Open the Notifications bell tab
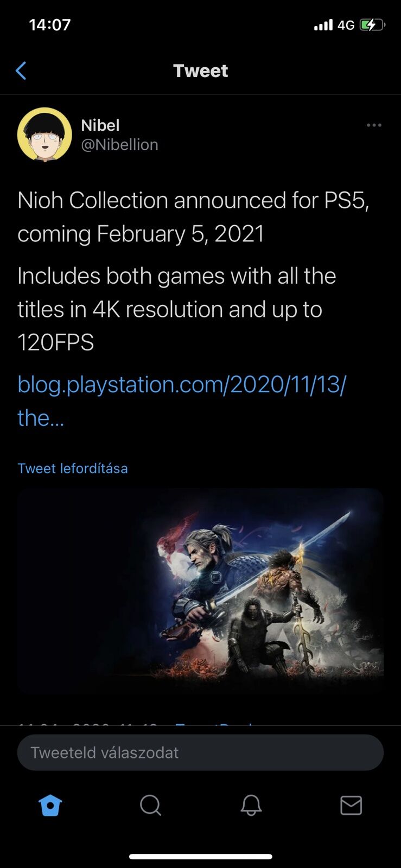The height and width of the screenshot is (868, 401). point(251,806)
